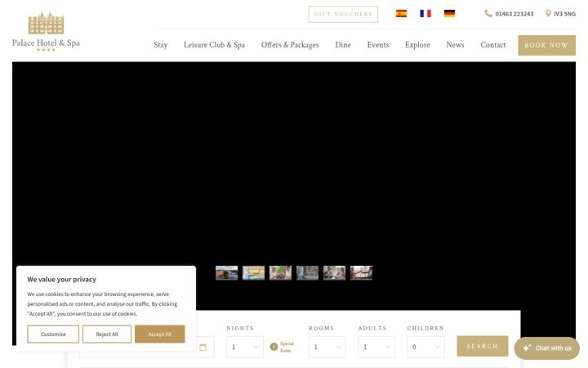The height and width of the screenshot is (368, 588).
Task: Switch language via the French flag
Action: [x=425, y=14]
